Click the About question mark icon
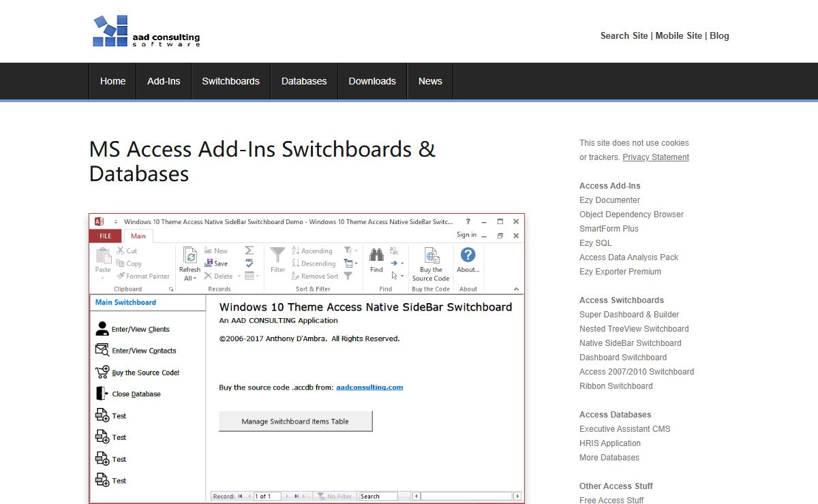Image resolution: width=818 pixels, height=504 pixels. (468, 255)
